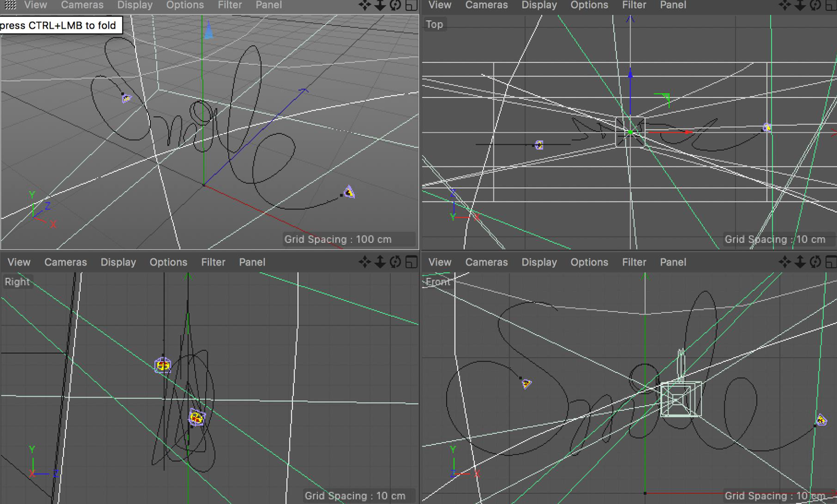Click the dolly zoom icon in Perspective viewport
837x504 pixels.
click(x=380, y=5)
